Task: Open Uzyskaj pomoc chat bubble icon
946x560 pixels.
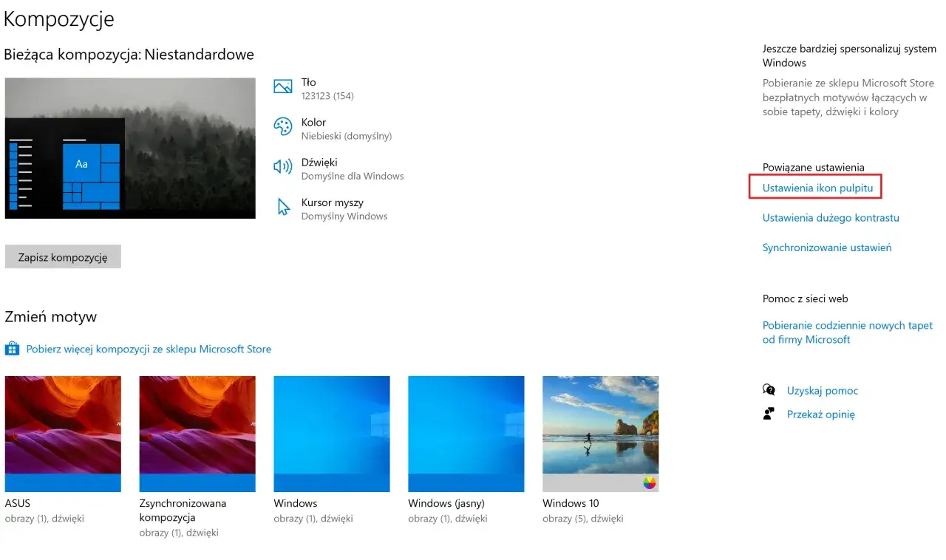Action: tap(769, 390)
